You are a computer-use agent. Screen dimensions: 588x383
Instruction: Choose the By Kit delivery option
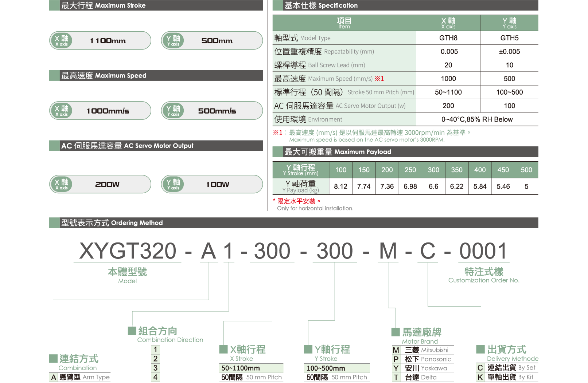507,378
